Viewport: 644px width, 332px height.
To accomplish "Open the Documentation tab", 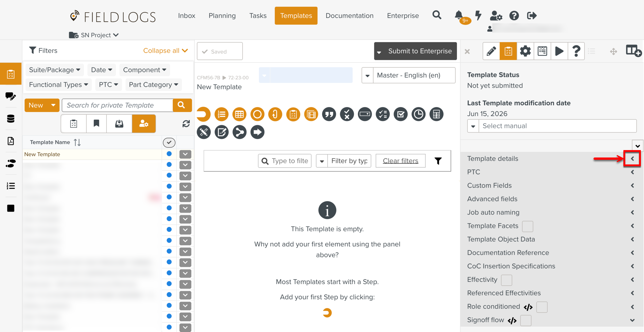I will pos(349,16).
